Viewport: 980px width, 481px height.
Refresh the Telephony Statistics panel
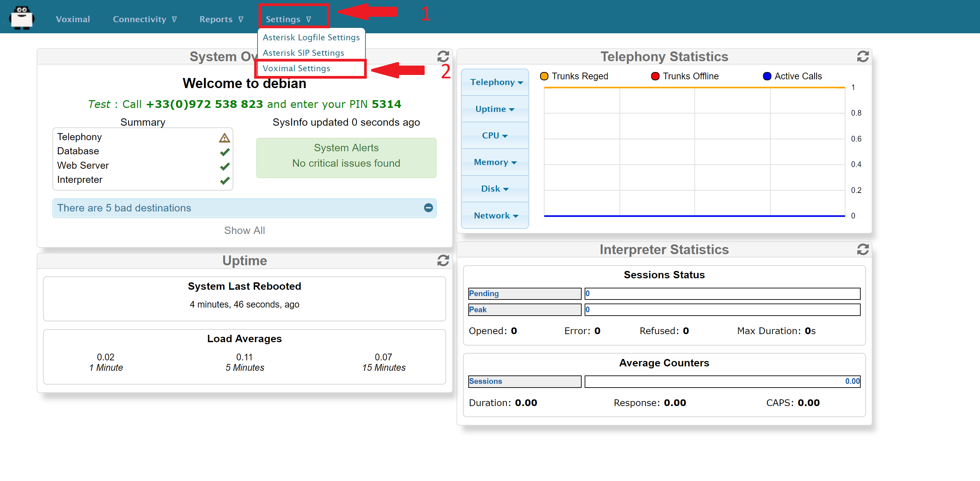862,57
